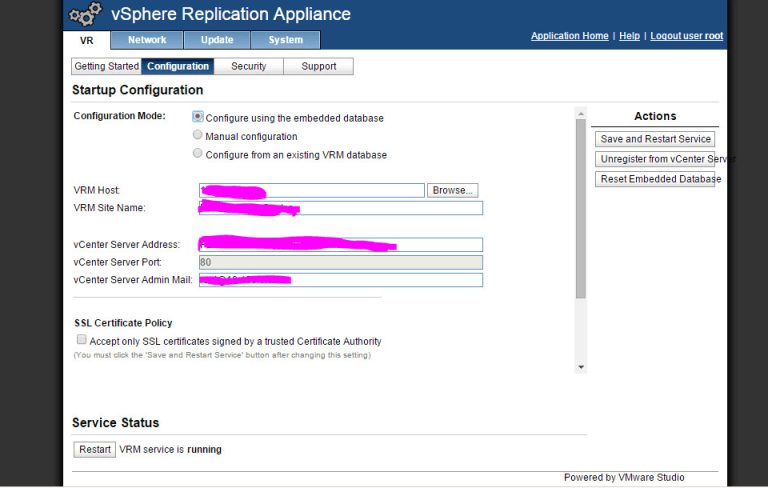768x488 pixels.
Task: Open the Support sub-tab
Action: 318,67
